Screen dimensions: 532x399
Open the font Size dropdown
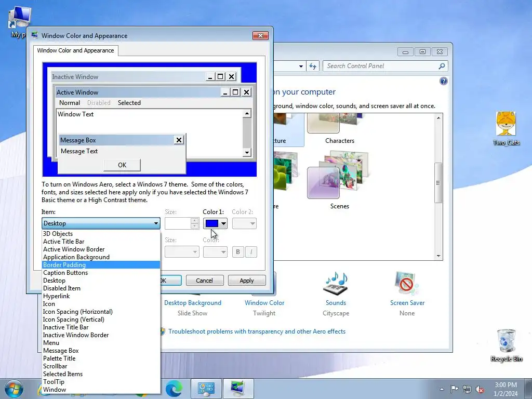182,252
